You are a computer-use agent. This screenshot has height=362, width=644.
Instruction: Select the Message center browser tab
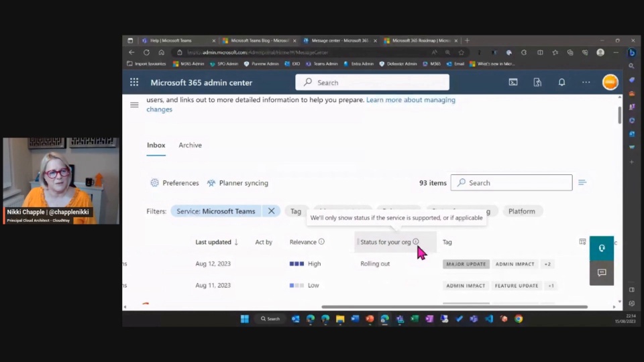[339, 40]
